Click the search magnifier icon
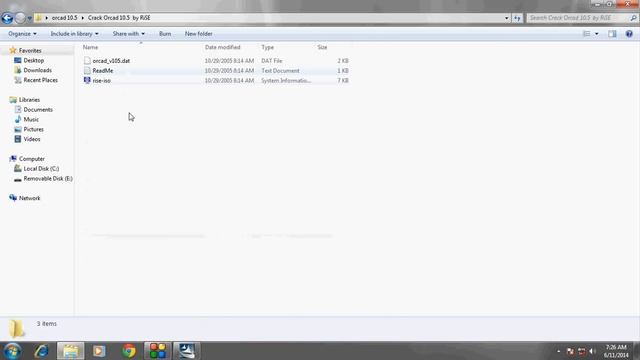 (x=633, y=18)
